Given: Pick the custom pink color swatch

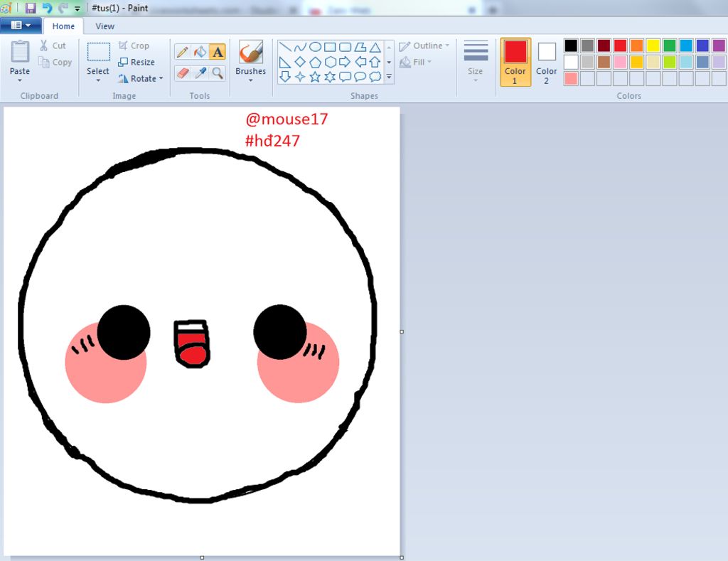Looking at the screenshot, I should [571, 78].
